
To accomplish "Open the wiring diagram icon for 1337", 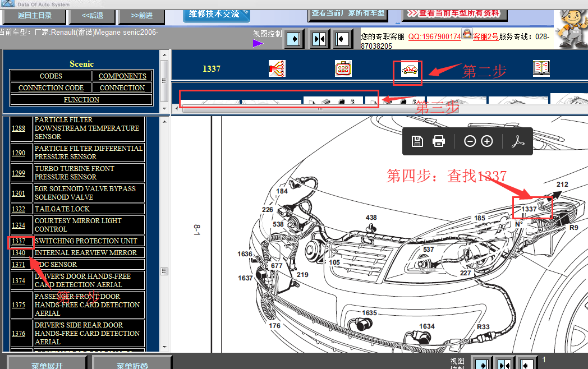I will tap(277, 68).
